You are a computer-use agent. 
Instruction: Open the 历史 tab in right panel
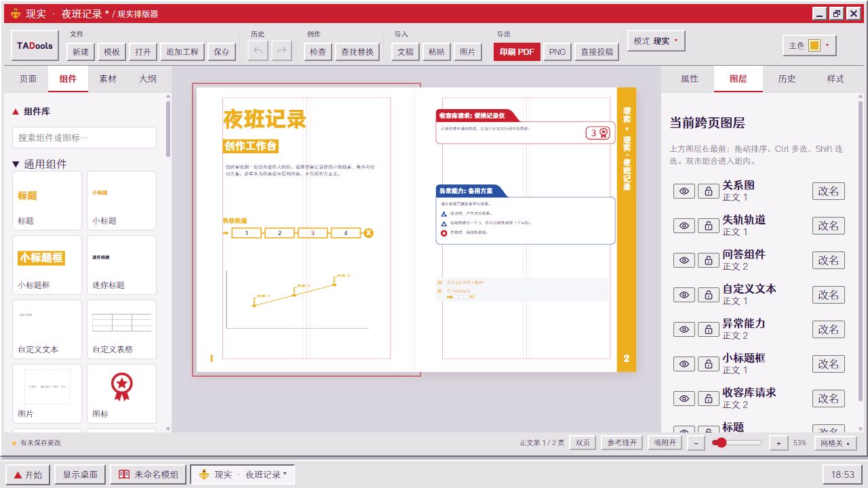[787, 79]
